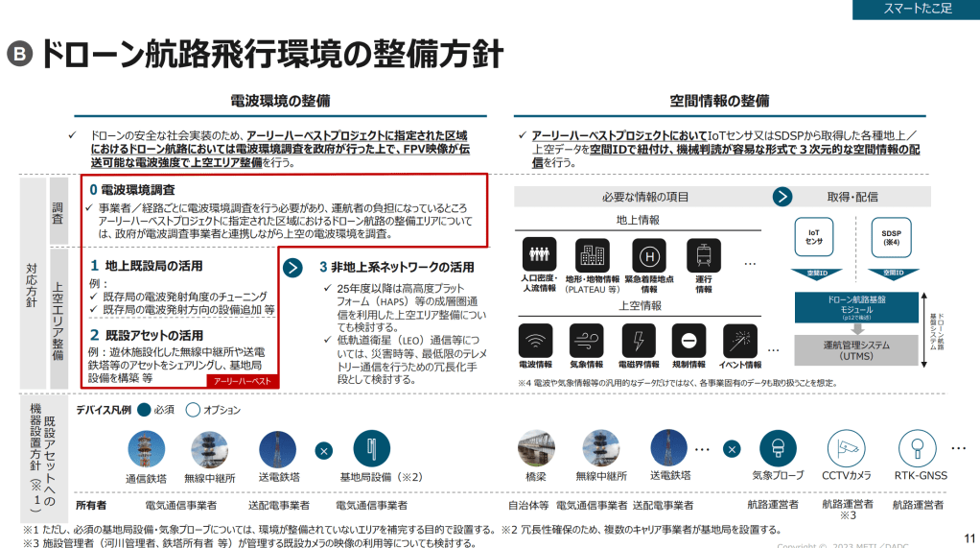
Task: Click the スマートたこ足 tab label
Action: click(916, 10)
